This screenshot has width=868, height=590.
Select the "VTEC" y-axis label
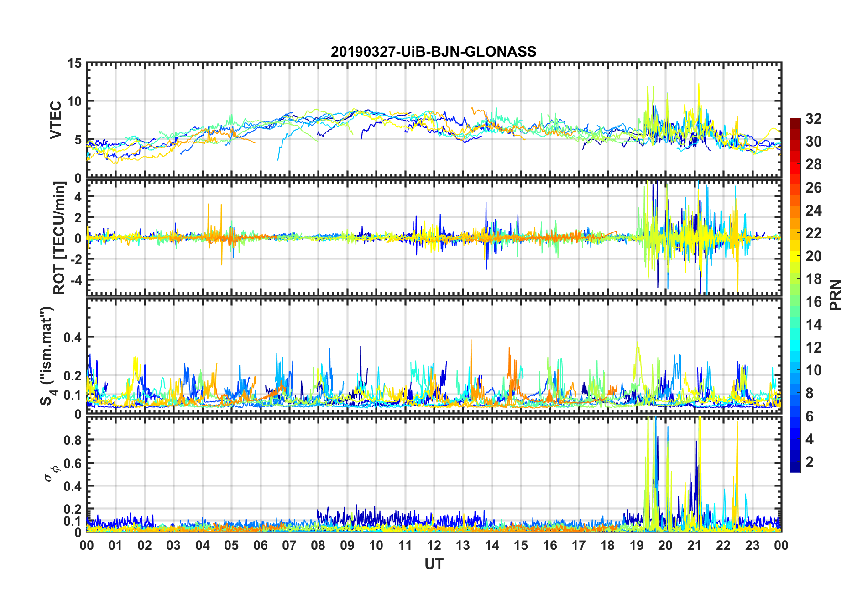coord(56,120)
